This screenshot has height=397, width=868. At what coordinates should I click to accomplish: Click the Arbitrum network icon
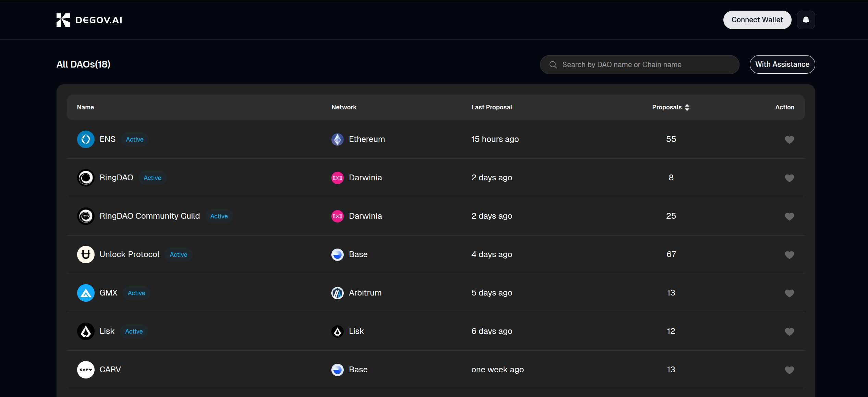337,293
